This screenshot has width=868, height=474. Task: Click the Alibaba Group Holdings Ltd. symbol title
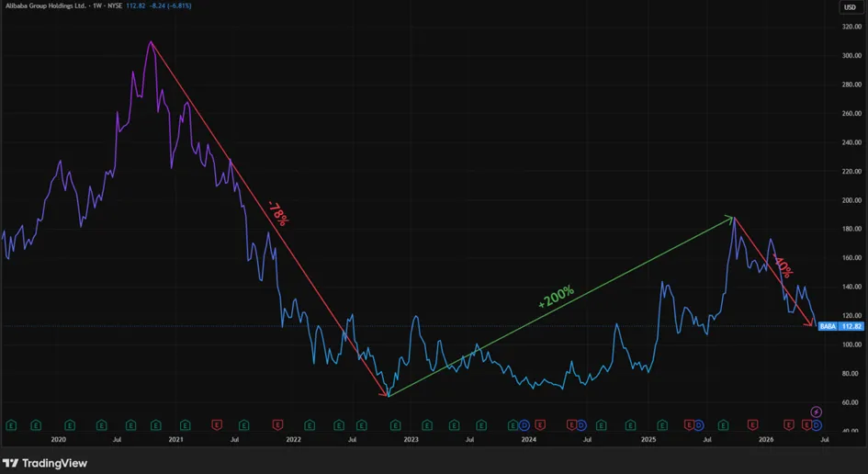point(46,6)
